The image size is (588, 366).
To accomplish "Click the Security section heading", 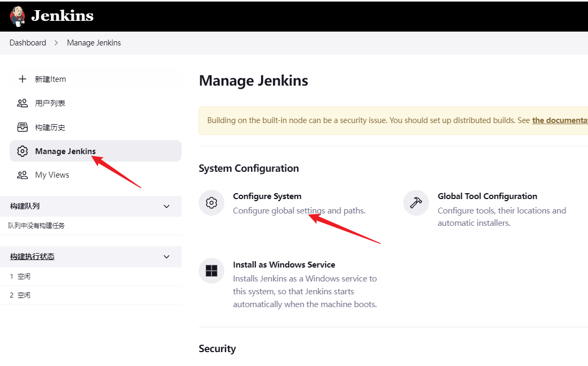I will 217,349.
